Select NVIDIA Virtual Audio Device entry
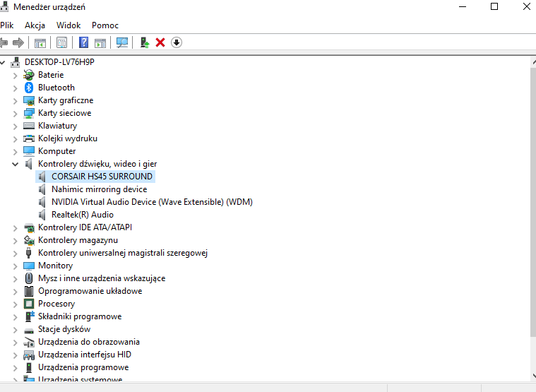536x392 pixels. [152, 202]
